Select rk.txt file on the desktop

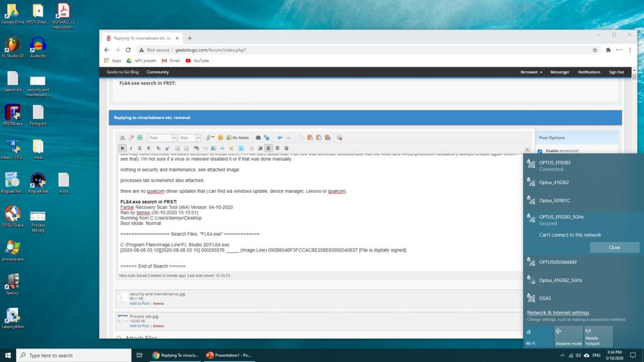click(x=63, y=182)
